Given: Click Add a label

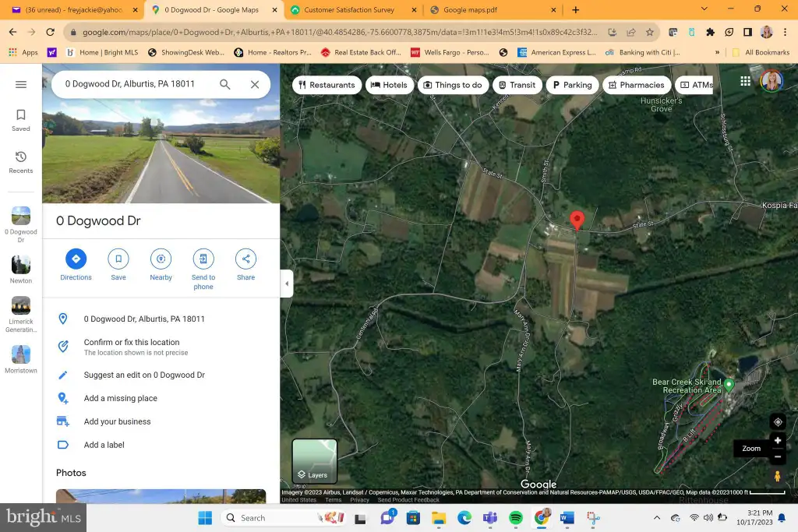Looking at the screenshot, I should (161, 445).
